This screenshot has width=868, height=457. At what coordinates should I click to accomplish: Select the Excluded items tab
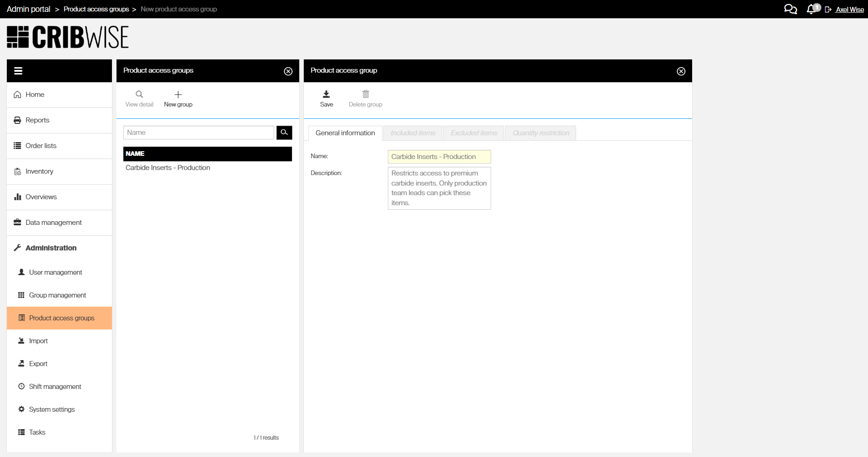pos(474,133)
